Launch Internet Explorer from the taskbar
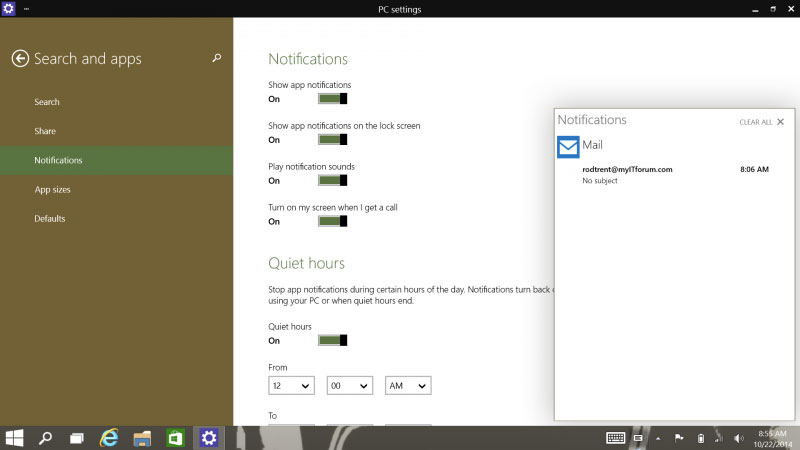 coord(110,437)
